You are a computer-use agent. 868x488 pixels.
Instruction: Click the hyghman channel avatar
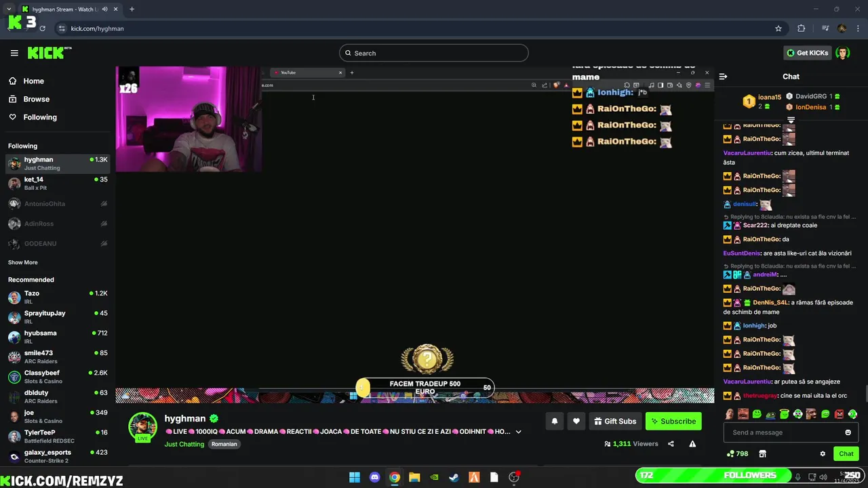(142, 427)
